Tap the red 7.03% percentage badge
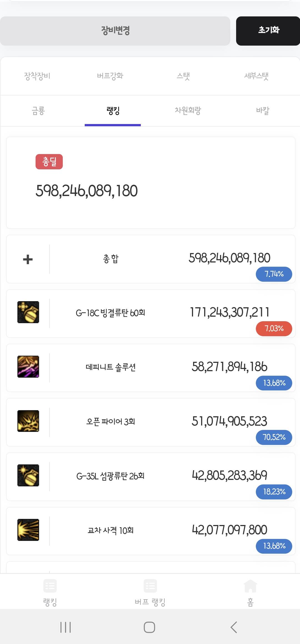300x644 pixels. click(274, 329)
